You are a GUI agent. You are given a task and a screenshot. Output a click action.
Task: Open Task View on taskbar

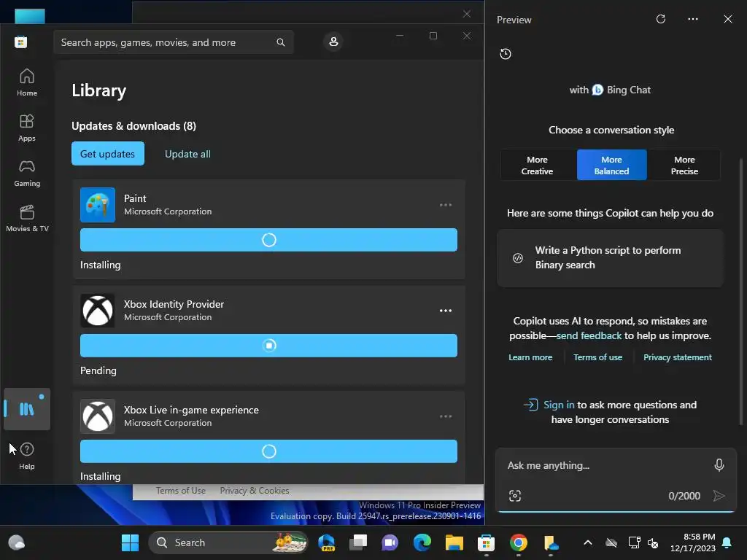coord(358,542)
